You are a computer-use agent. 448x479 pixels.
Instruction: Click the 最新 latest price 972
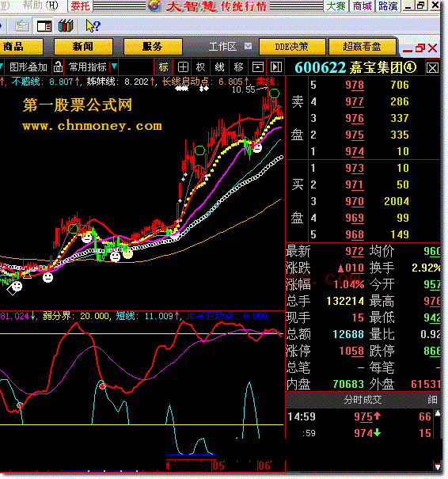click(x=355, y=252)
